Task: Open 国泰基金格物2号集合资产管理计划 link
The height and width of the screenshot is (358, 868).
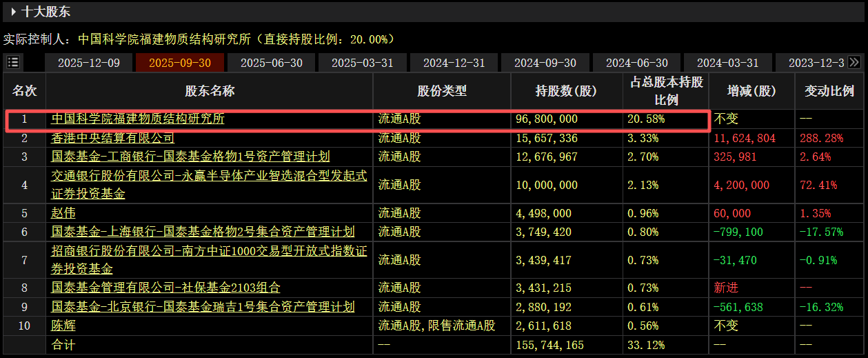Action: [x=203, y=232]
